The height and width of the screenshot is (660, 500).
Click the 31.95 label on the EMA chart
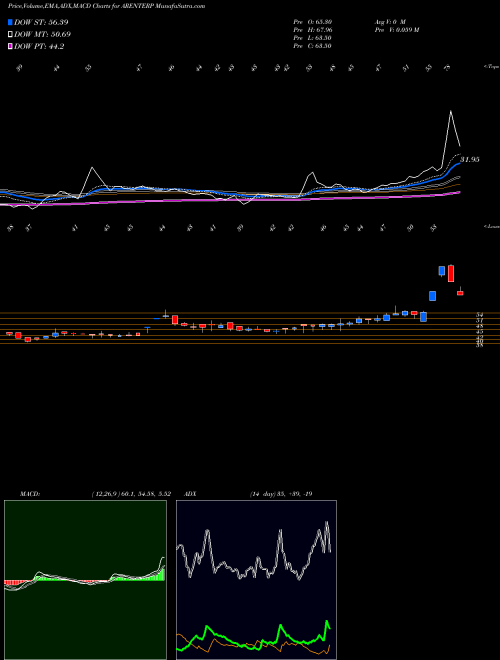point(470,160)
